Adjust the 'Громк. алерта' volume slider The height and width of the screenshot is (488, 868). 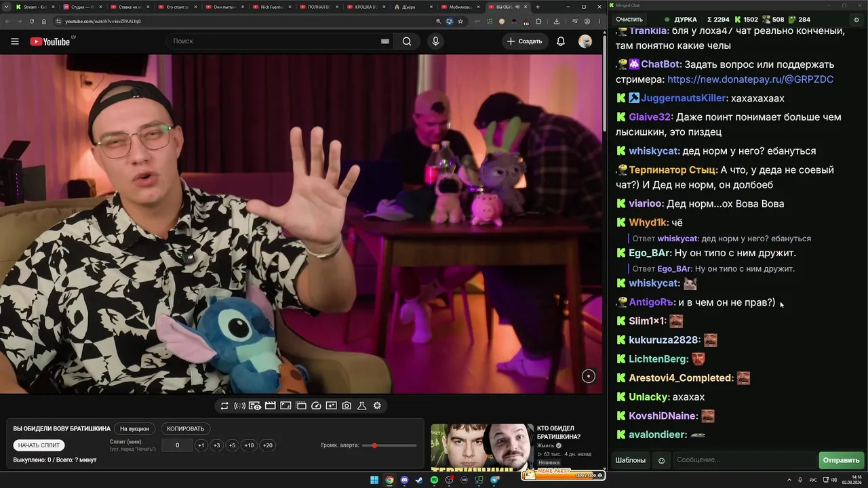pos(389,445)
